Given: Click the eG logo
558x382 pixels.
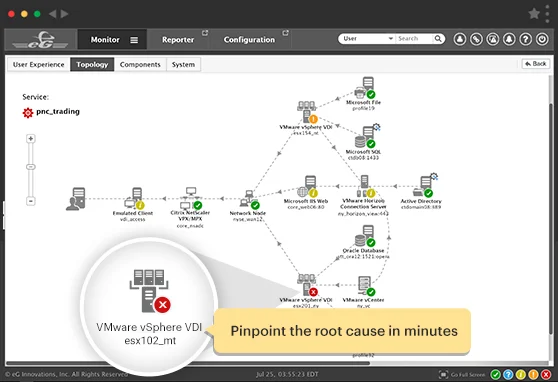Looking at the screenshot, I should point(40,40).
